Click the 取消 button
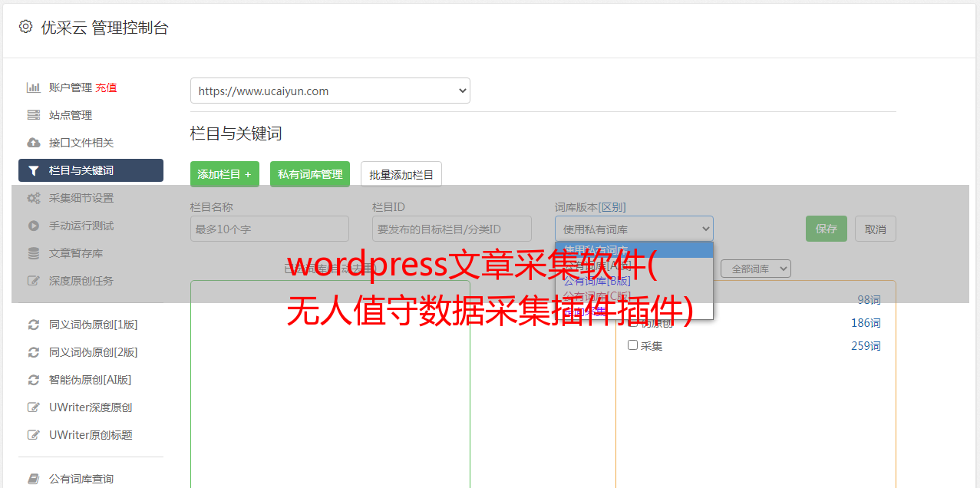Viewport: 980px width, 488px height. tap(876, 229)
